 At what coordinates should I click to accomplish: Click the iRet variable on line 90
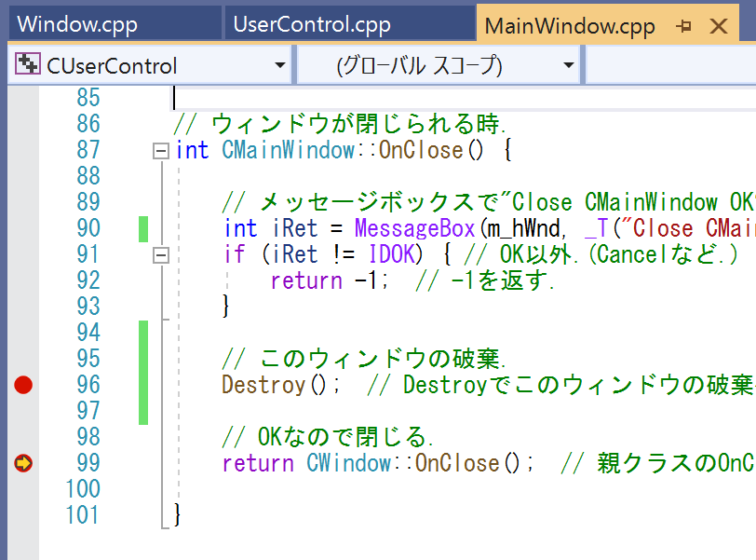coord(295,228)
